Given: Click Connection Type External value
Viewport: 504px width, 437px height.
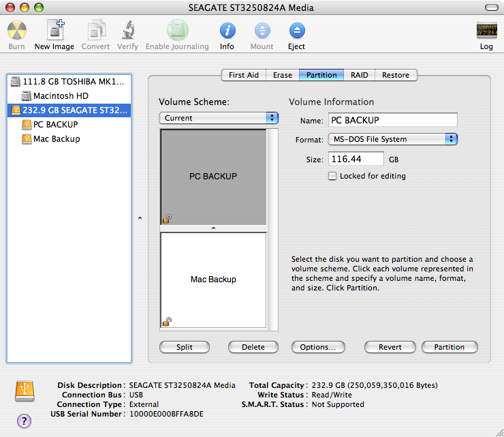Looking at the screenshot, I should point(144,404).
